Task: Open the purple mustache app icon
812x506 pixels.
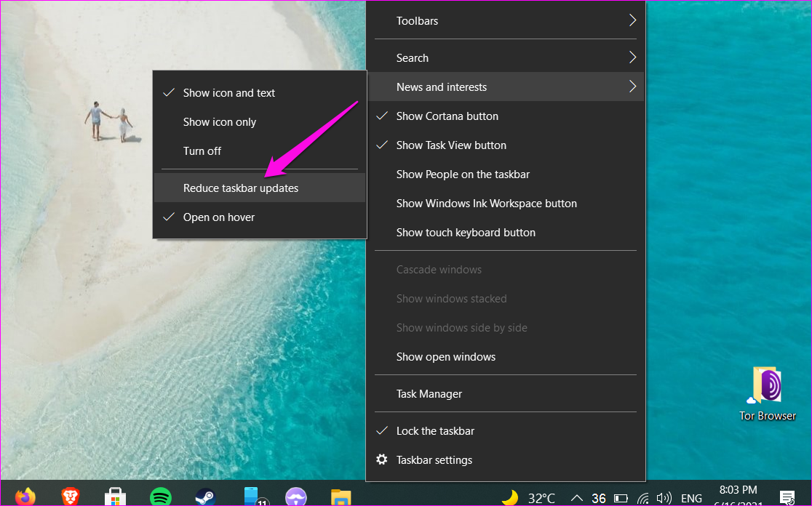Action: point(296,497)
